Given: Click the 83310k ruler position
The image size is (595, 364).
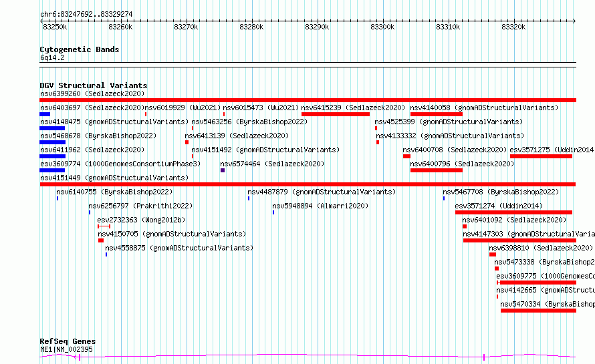Looking at the screenshot, I should pyautogui.click(x=448, y=27).
